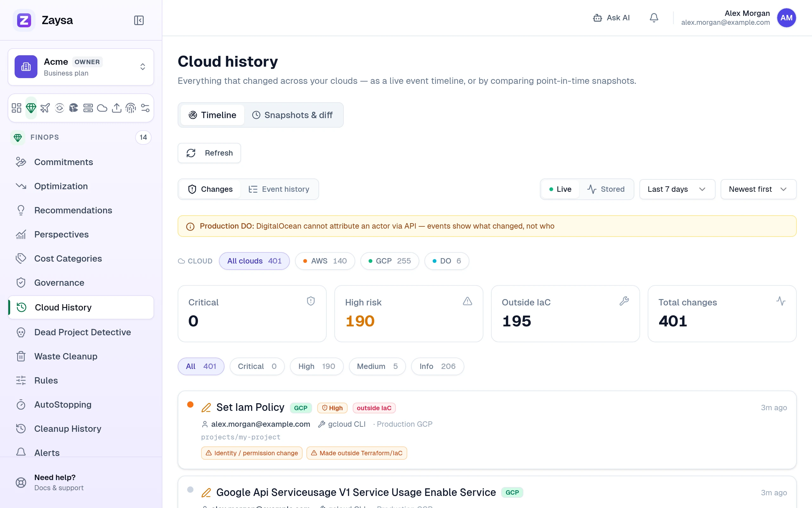
Task: Click the warning triangle on High risk card
Action: pos(468,301)
